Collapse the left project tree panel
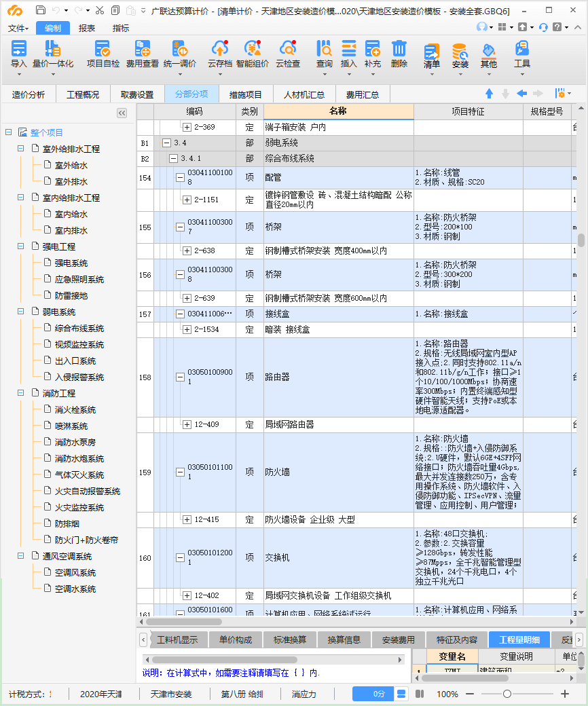 coord(122,113)
